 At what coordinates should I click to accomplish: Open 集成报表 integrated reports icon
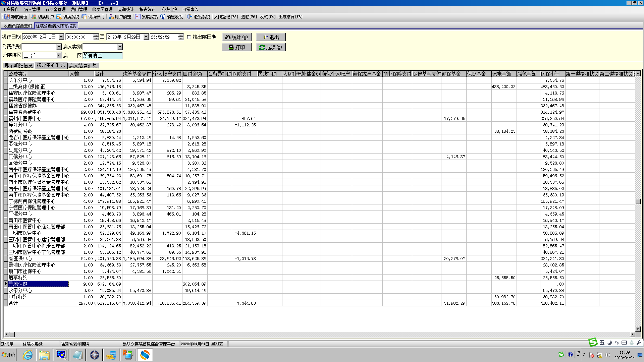[x=138, y=17]
